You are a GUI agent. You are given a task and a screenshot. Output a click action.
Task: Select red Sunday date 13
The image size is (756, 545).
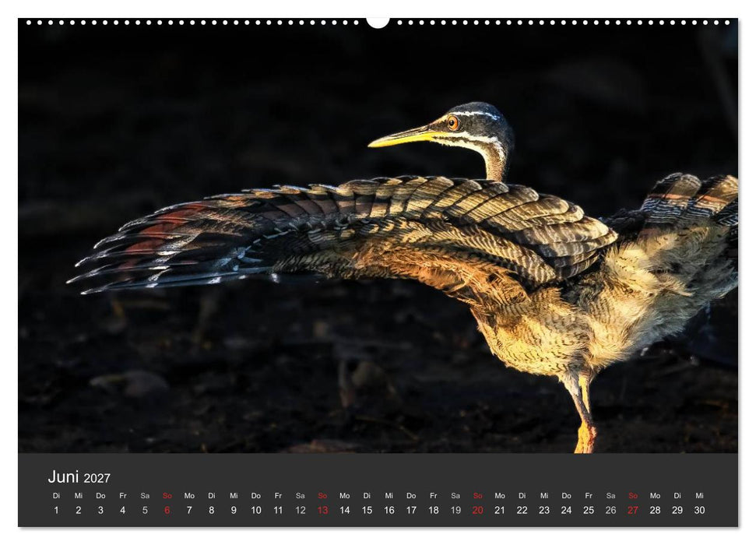(322, 510)
